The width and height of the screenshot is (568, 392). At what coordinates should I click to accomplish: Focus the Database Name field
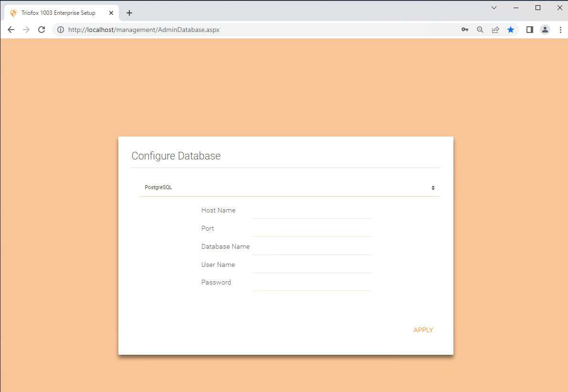tap(312, 247)
